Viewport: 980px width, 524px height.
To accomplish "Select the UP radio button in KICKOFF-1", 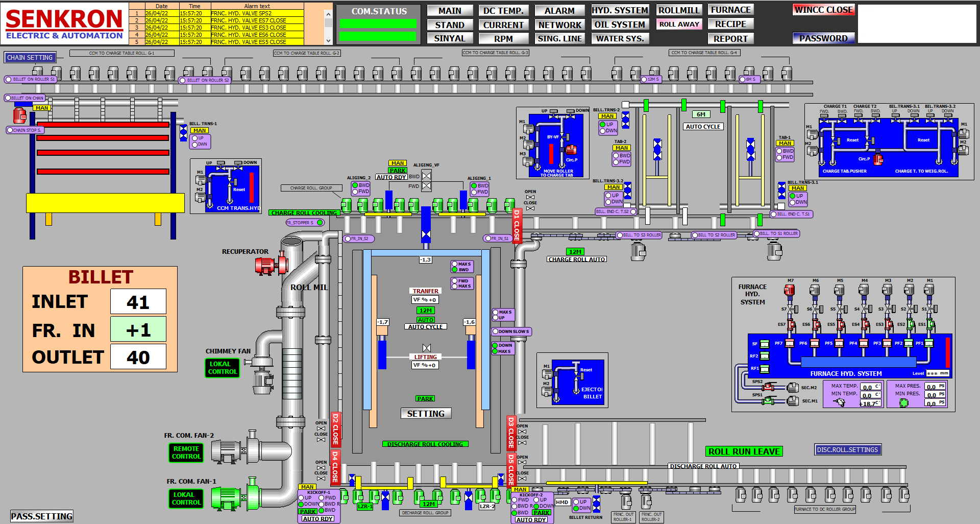I will point(302,497).
